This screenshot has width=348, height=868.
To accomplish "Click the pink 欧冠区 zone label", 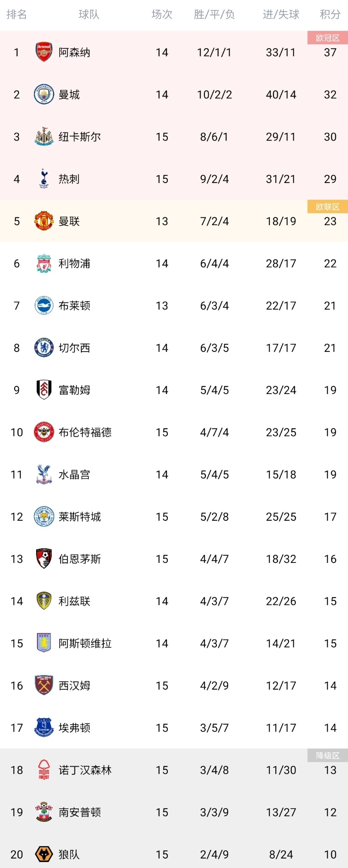I will tap(328, 38).
